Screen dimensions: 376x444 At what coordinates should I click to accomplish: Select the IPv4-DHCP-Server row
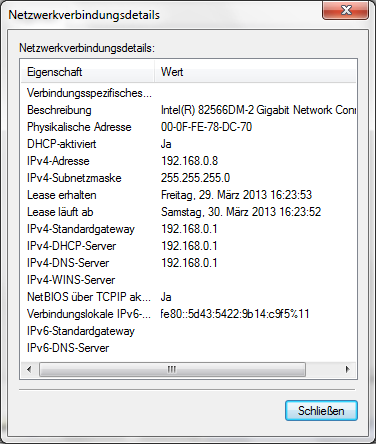189,246
